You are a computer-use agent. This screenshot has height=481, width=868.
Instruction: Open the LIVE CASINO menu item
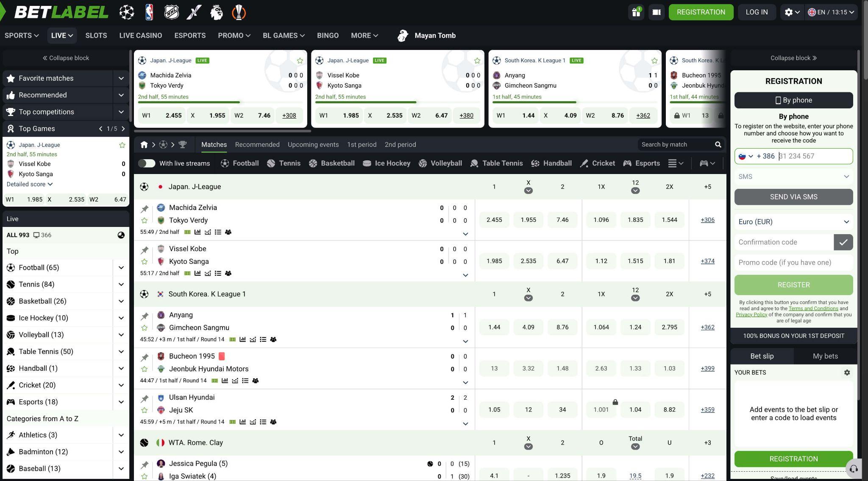[x=141, y=36]
